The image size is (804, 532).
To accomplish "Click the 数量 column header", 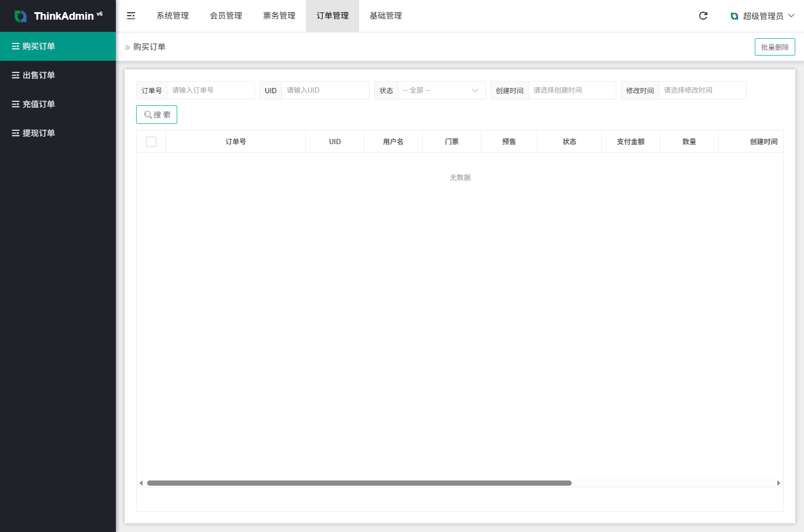I will 689,142.
